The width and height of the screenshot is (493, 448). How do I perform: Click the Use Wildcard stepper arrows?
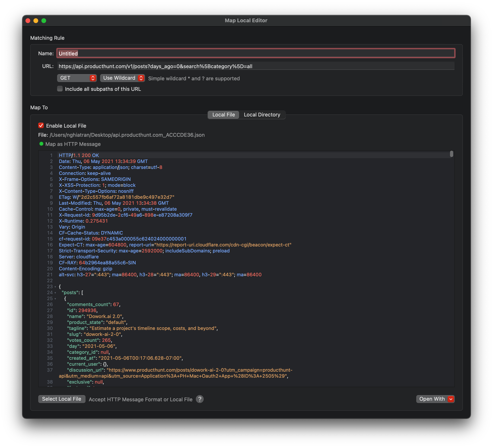pos(141,78)
